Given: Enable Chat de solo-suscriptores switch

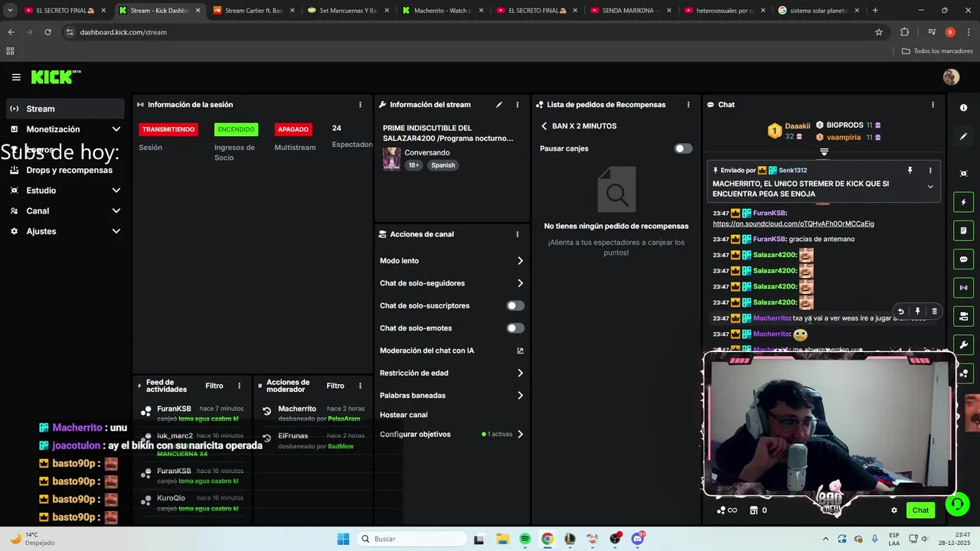Looking at the screenshot, I should (x=515, y=305).
